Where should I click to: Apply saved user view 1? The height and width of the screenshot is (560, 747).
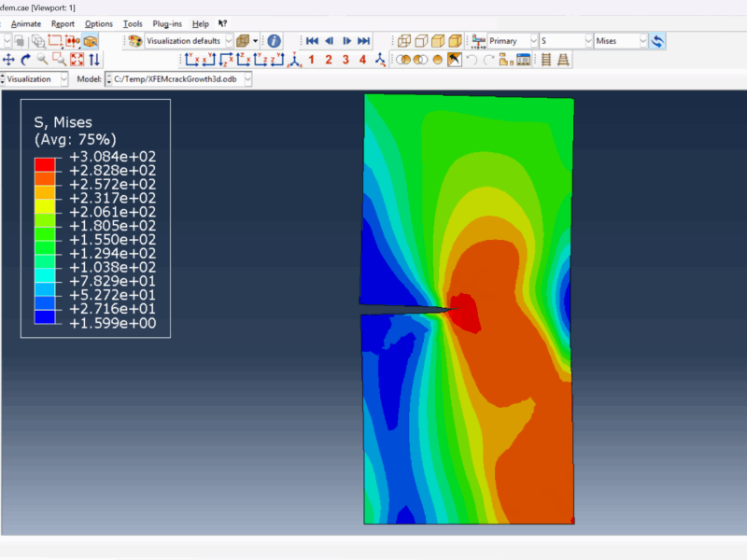click(311, 60)
